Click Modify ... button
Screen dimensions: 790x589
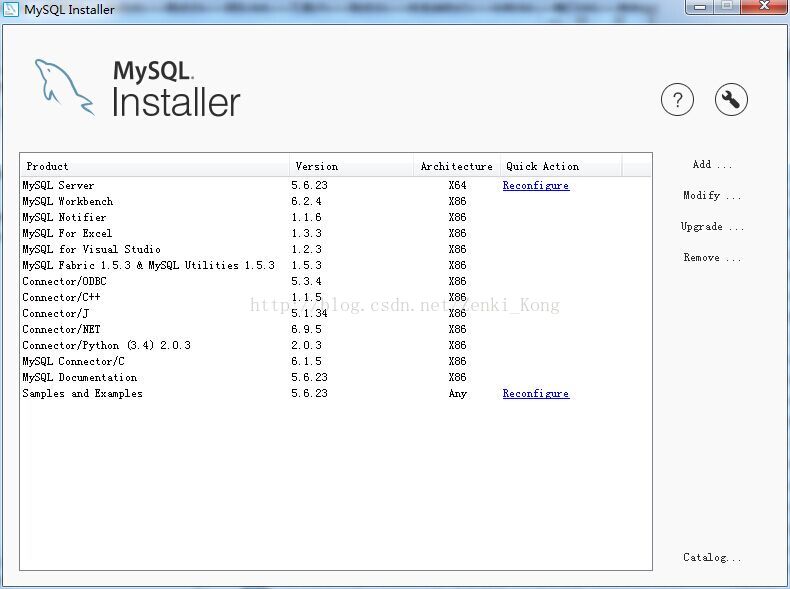click(712, 195)
